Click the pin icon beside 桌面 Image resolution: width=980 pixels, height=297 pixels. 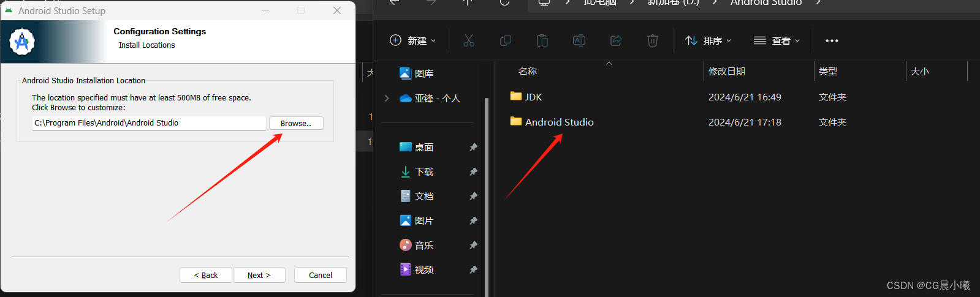(x=473, y=147)
